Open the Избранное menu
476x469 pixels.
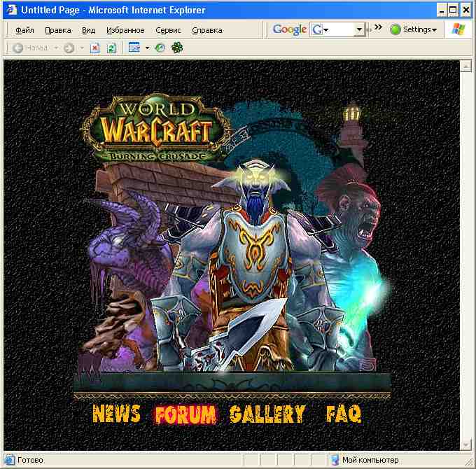click(125, 30)
